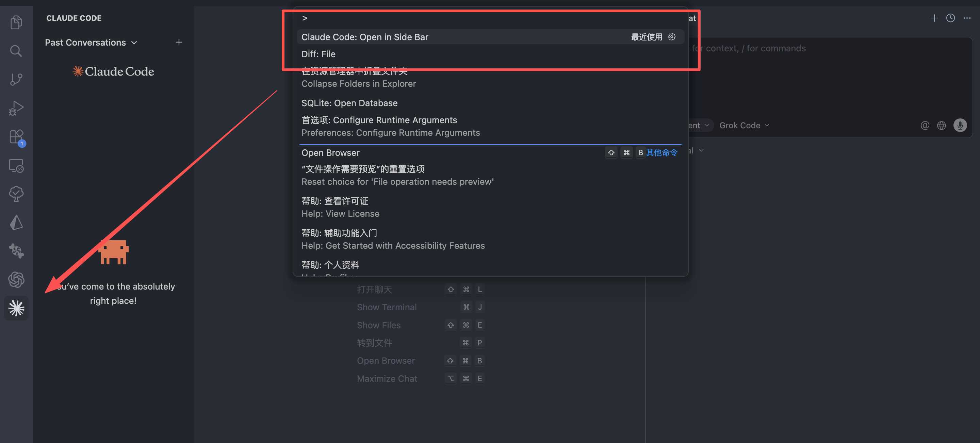Viewport: 980px width, 443px height.
Task: Select the Claude Code starburst activity icon
Action: 16,308
